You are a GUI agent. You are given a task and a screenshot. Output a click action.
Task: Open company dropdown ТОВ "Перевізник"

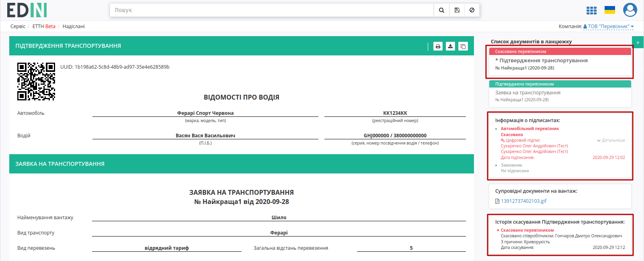[608, 27]
